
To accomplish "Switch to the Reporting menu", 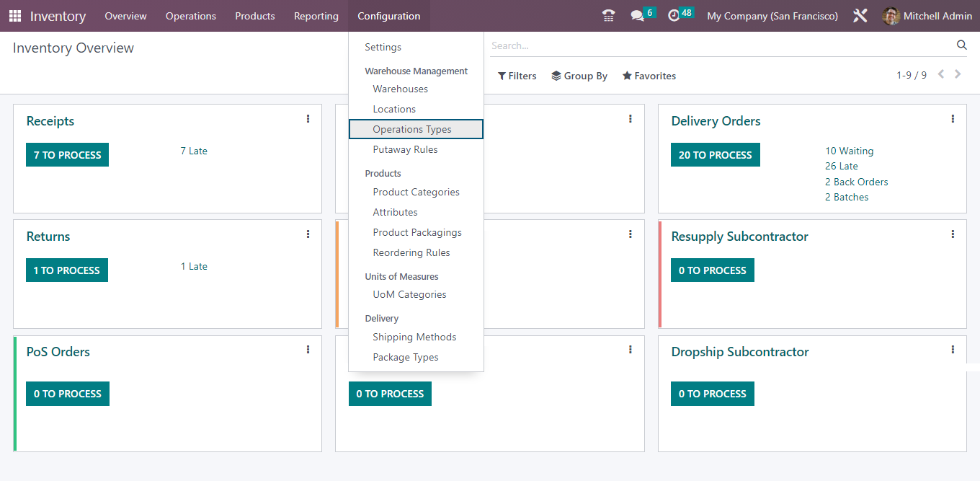I will click(x=316, y=15).
